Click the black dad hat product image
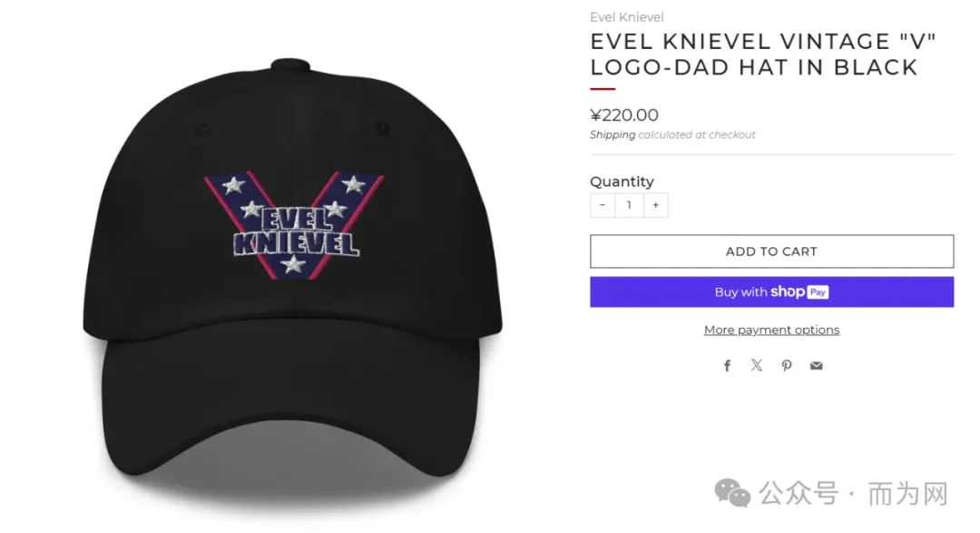This screenshot has width=980, height=533. pos(292,275)
